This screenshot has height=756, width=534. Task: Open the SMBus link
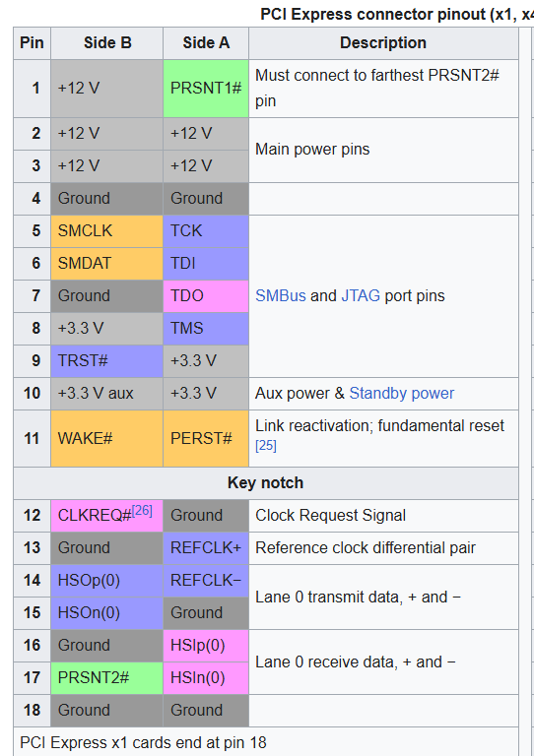point(280,295)
